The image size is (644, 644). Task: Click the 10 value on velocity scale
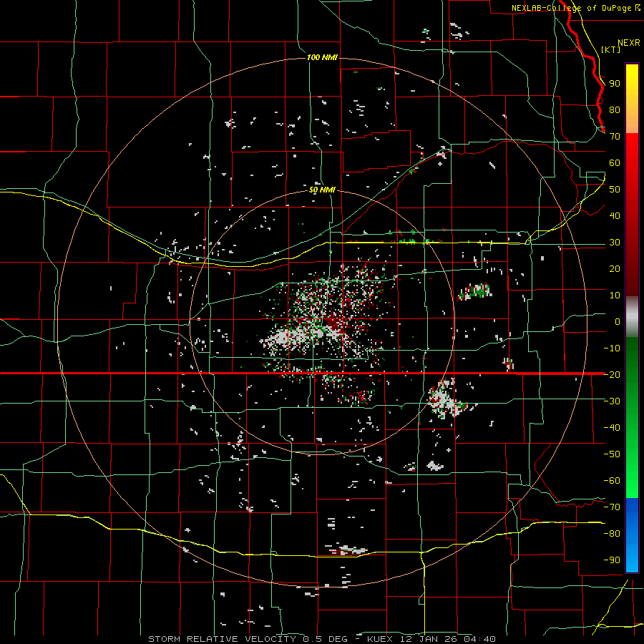coord(615,296)
